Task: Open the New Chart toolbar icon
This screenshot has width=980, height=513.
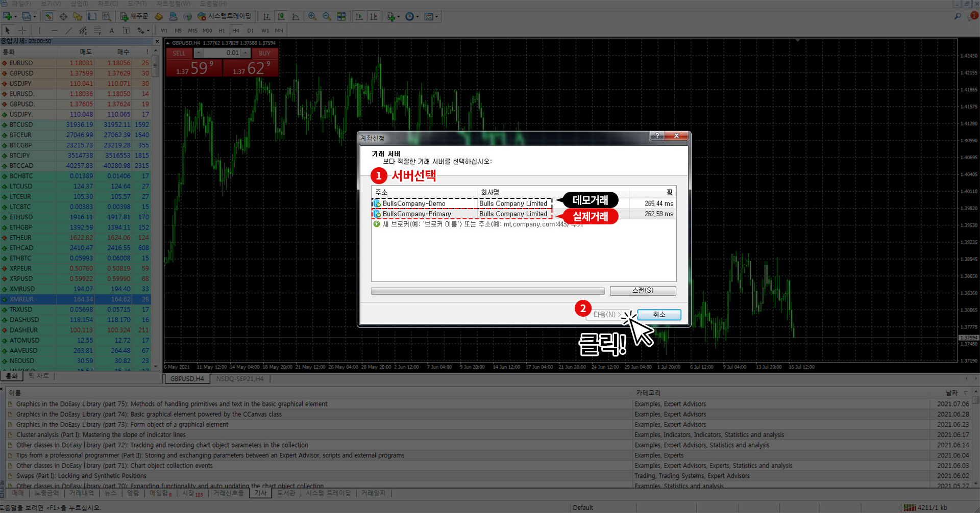Action: point(7,16)
